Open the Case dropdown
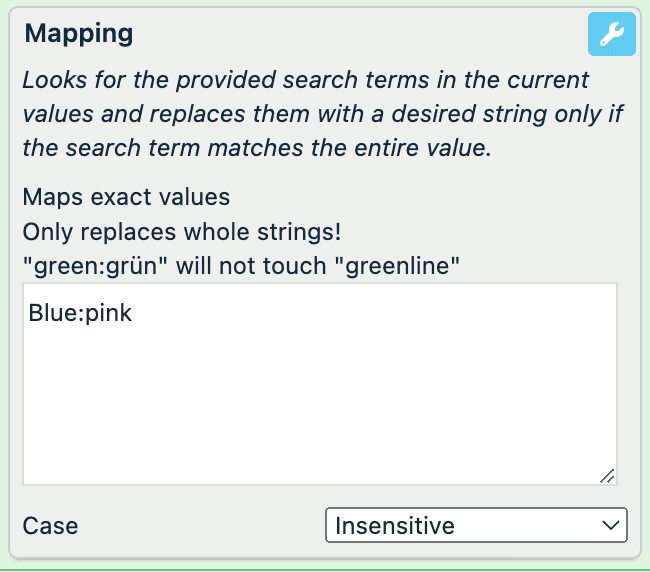650x572 pixels. (476, 525)
